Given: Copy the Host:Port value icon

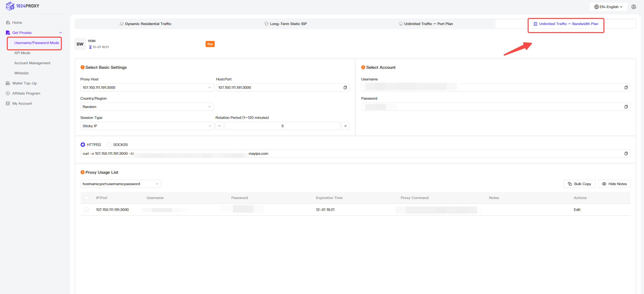Looking at the screenshot, I should click(345, 87).
